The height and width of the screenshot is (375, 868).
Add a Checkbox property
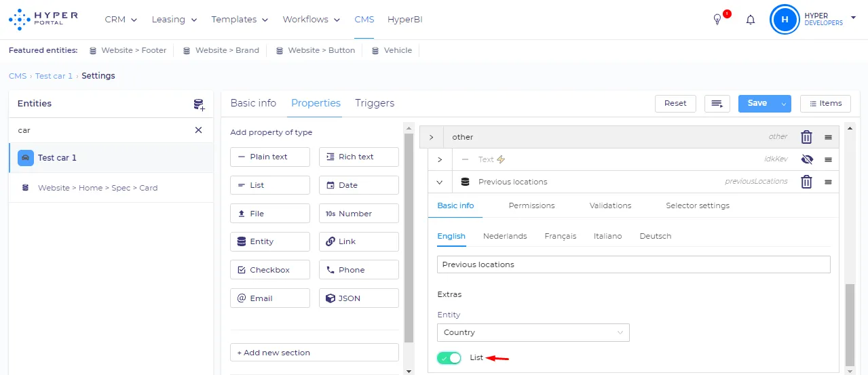point(270,270)
